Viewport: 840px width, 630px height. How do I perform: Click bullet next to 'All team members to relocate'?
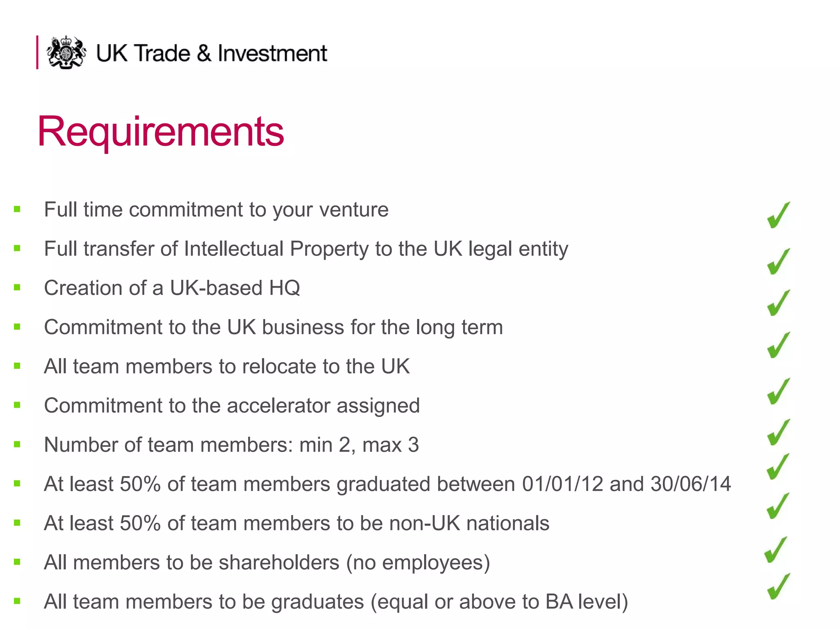17,366
